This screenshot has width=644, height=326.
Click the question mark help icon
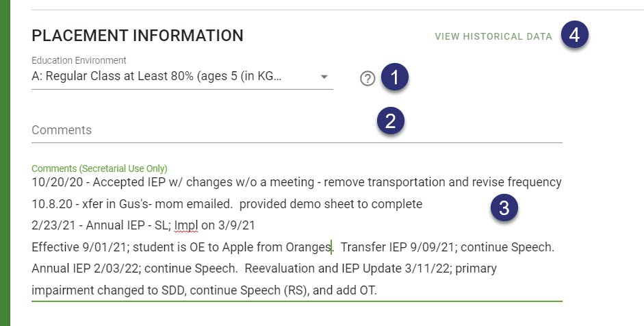coord(368,79)
